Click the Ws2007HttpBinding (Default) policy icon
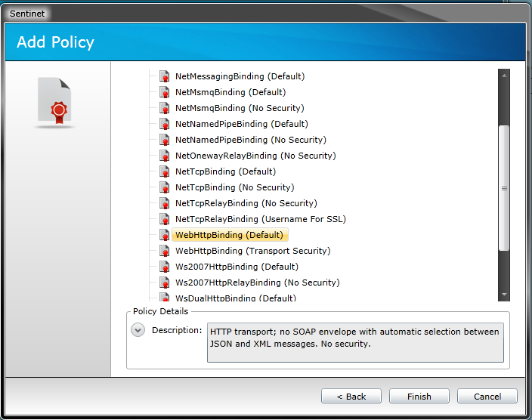This screenshot has width=532, height=420. [x=165, y=267]
